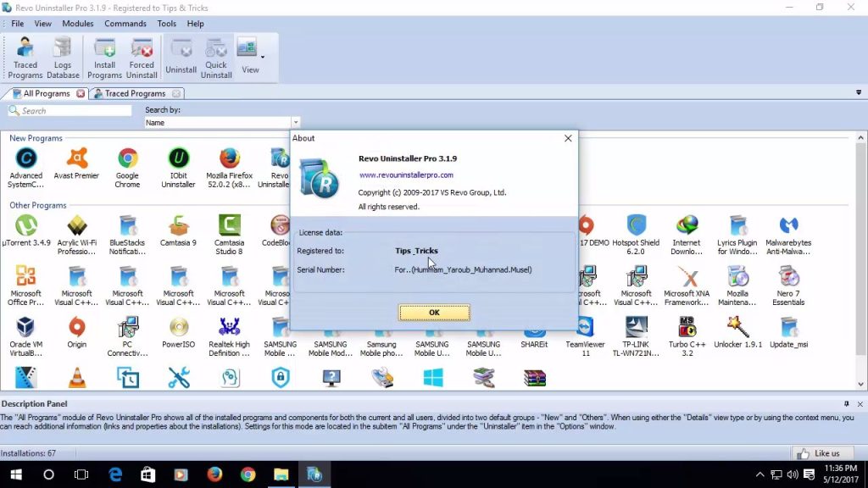Click the Quick Uninstall toolbar button
This screenshot has height=488, width=868.
pyautogui.click(x=216, y=58)
